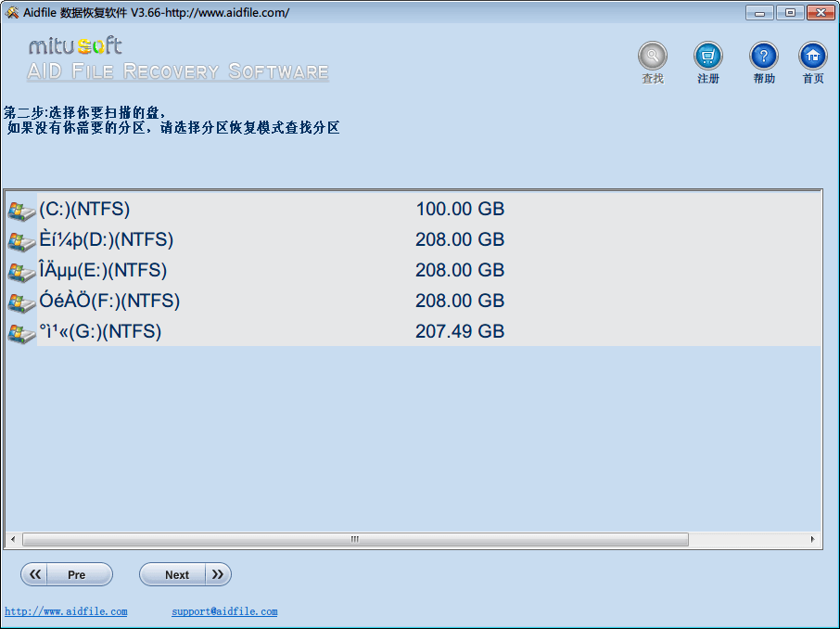This screenshot has width=840, height=629.
Task: Click the D: drive icon
Action: point(20,240)
